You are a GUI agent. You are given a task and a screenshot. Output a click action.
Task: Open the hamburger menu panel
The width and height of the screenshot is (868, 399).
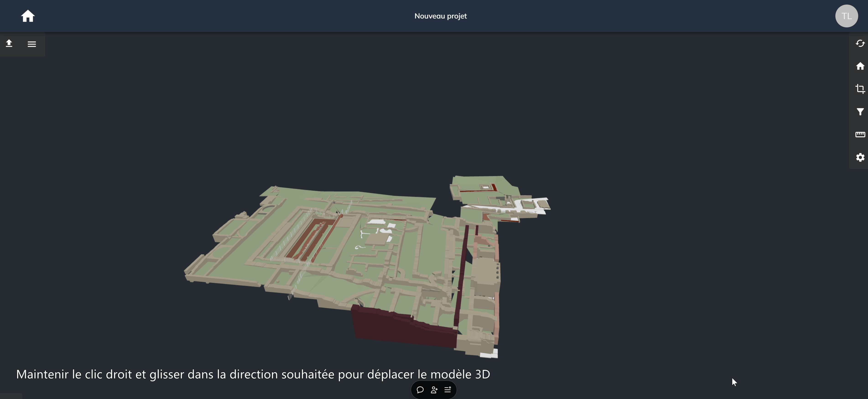[32, 44]
